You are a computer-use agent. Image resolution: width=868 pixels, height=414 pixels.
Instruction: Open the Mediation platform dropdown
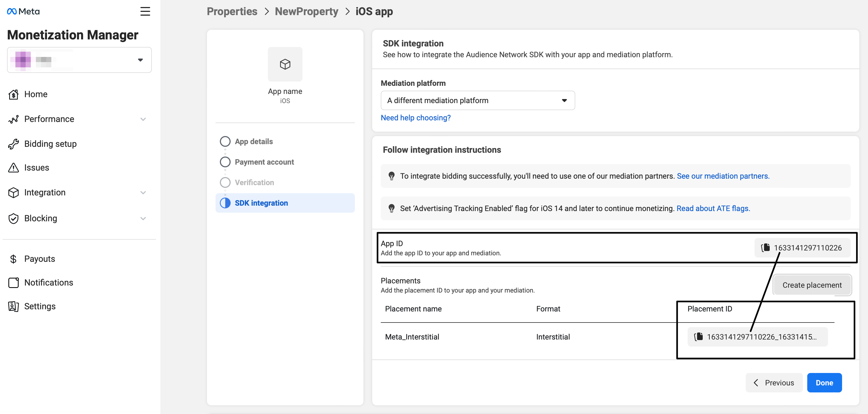pos(477,100)
